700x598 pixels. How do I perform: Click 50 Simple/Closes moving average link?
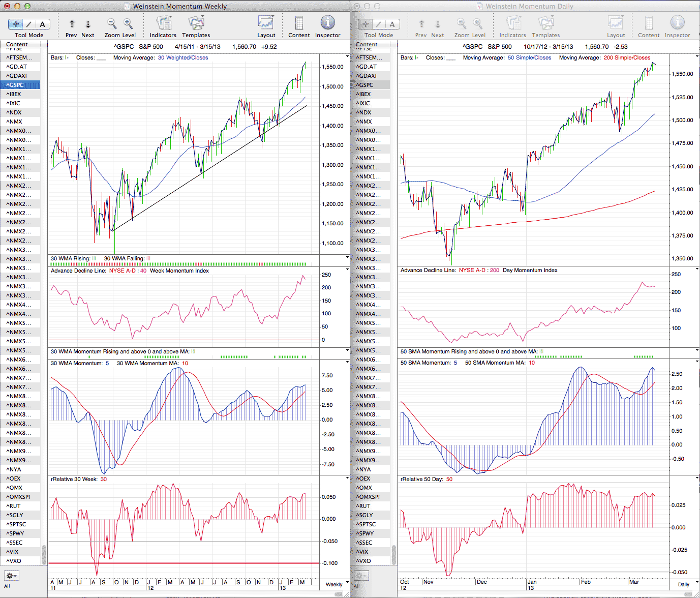529,57
